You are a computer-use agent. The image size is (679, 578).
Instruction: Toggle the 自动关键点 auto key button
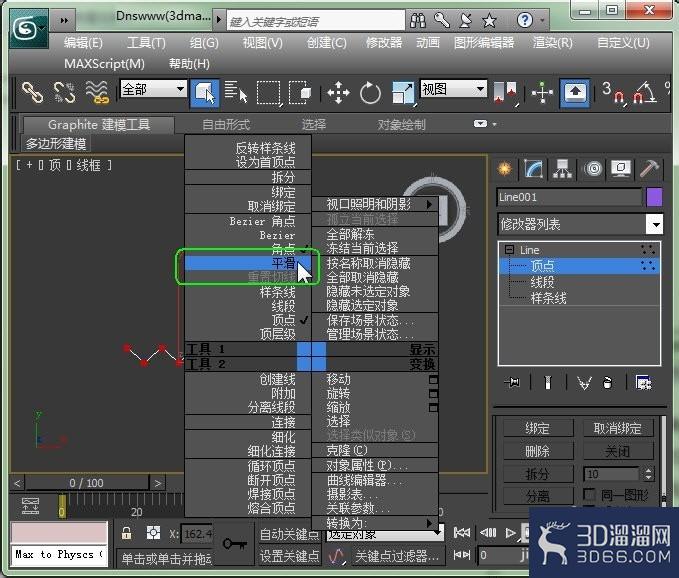[289, 535]
